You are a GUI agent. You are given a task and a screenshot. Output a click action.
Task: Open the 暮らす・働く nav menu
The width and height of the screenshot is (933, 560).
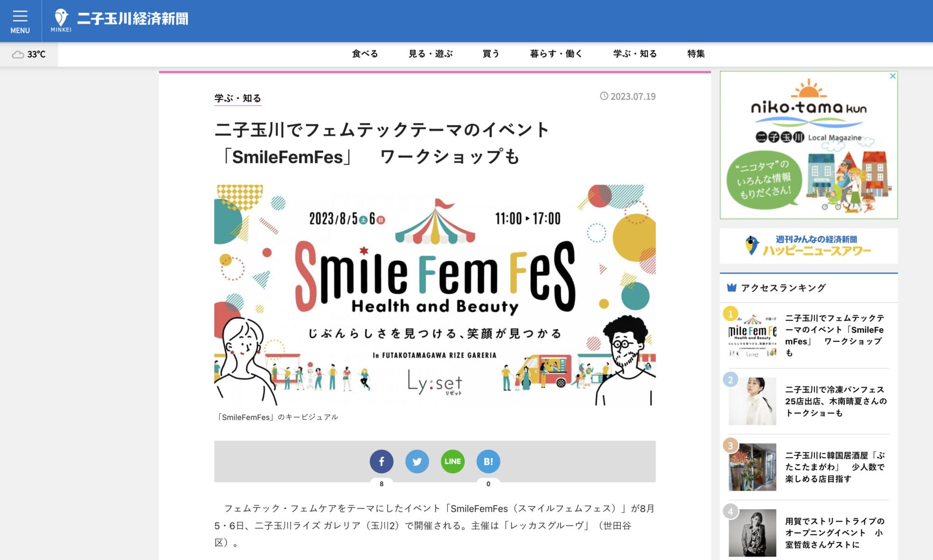click(x=556, y=54)
